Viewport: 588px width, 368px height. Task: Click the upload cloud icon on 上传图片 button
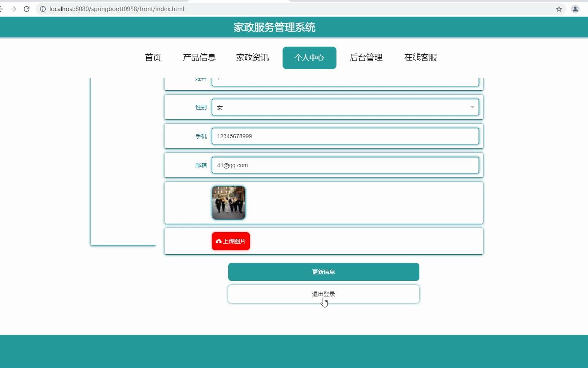pyautogui.click(x=219, y=241)
